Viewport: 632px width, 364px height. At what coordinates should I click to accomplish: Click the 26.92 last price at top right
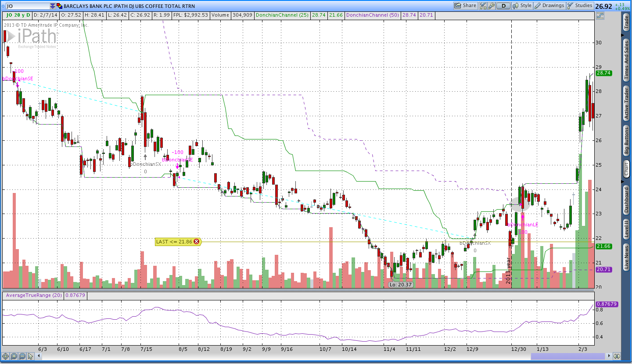[x=603, y=6]
